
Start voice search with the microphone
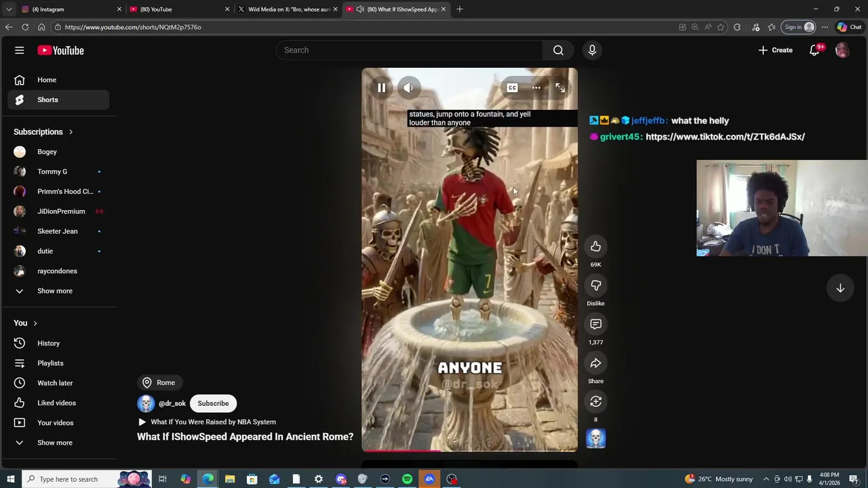tap(592, 50)
